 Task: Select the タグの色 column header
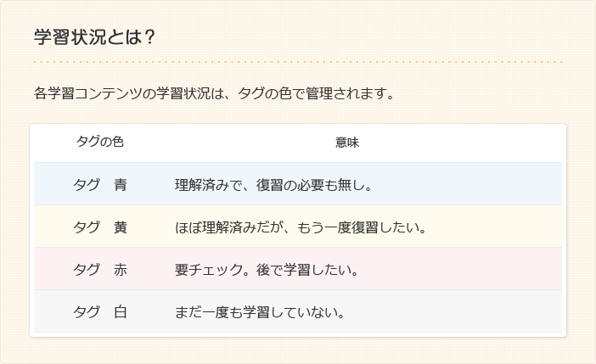pyautogui.click(x=100, y=142)
